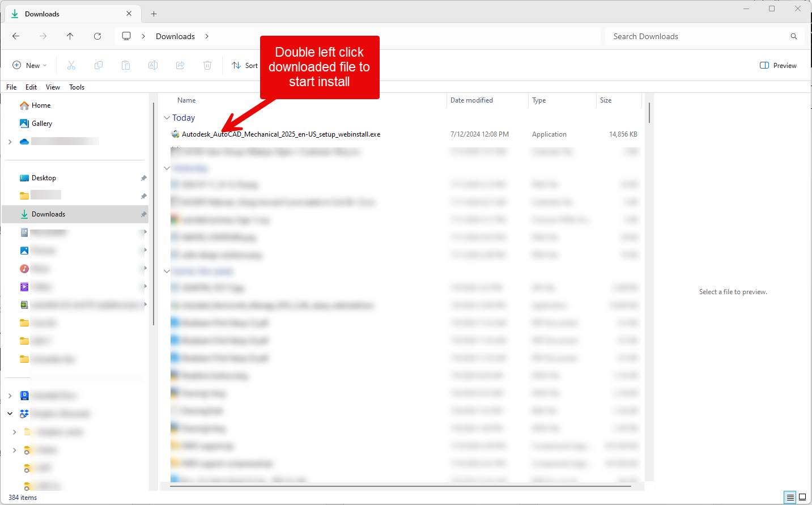This screenshot has width=812, height=505.
Task: Sort by the Name column header
Action: point(186,100)
